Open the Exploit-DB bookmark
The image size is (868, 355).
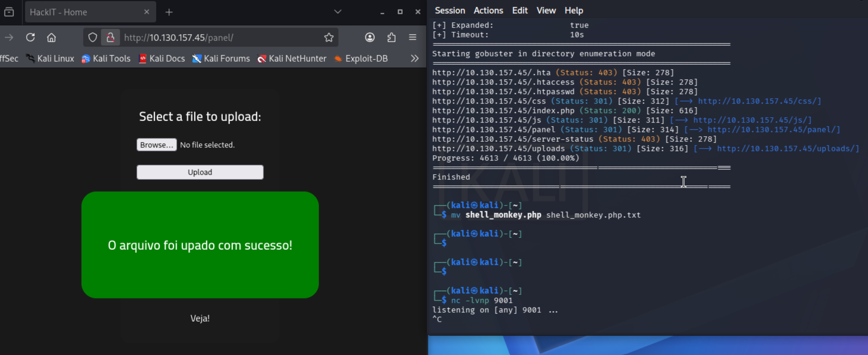[361, 58]
